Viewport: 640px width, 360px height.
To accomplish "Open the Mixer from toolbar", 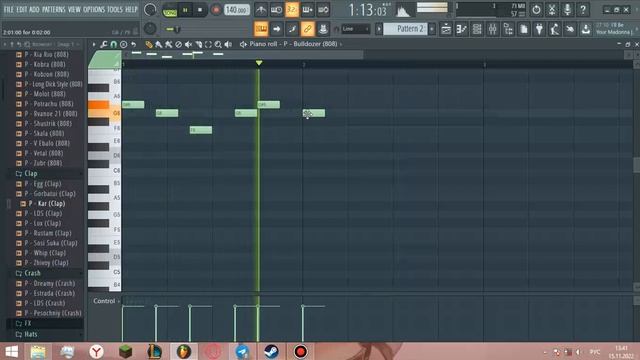I will (493, 29).
